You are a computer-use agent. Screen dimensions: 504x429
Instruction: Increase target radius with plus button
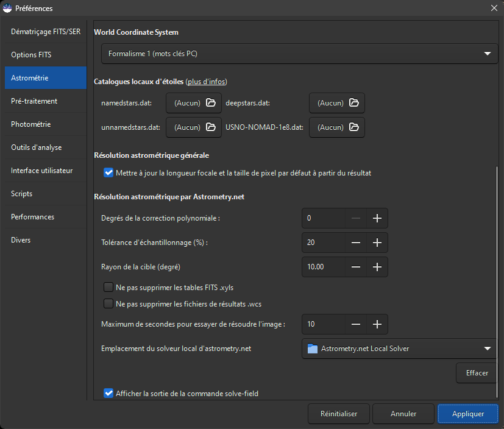pos(377,267)
